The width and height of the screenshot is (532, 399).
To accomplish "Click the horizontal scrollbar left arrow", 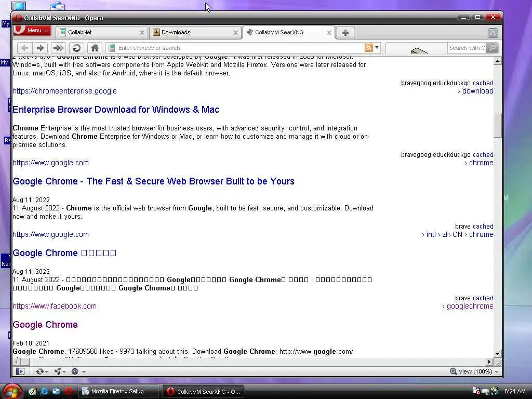I will [x=16, y=362].
